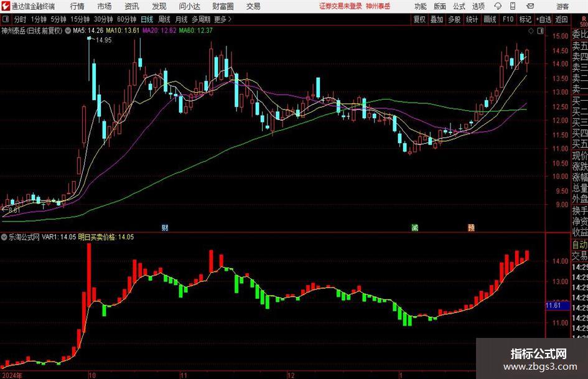Click the 标记 mark button
588x379 pixels.
pos(525,19)
